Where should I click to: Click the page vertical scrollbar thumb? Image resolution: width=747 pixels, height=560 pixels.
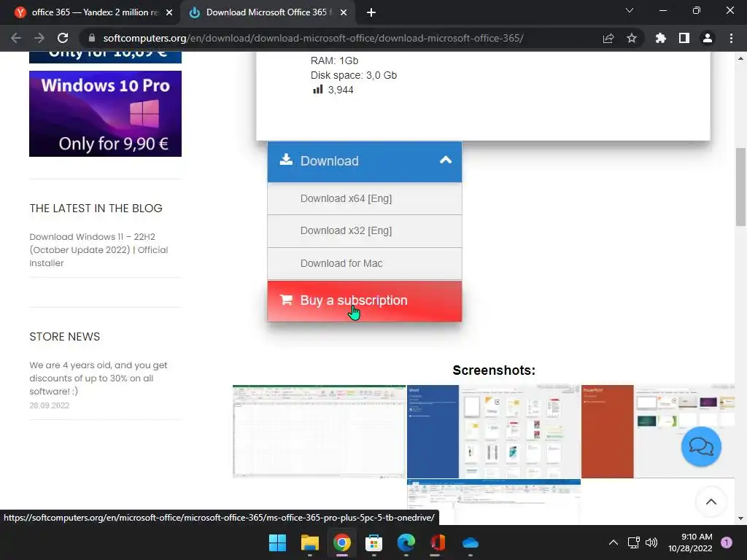[740, 187]
